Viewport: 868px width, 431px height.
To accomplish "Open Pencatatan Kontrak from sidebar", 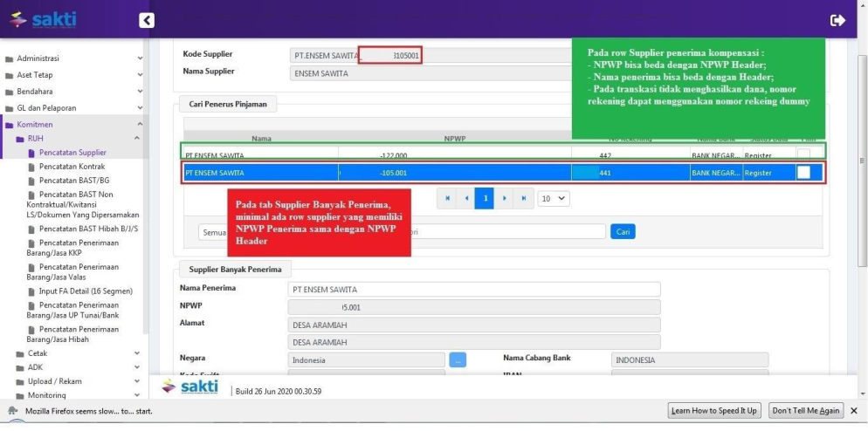I will pos(72,166).
